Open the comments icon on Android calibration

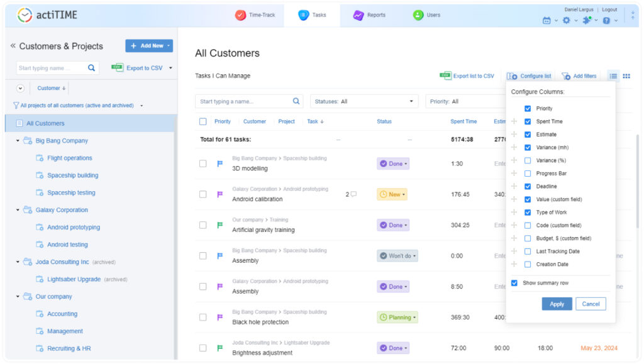pos(353,194)
